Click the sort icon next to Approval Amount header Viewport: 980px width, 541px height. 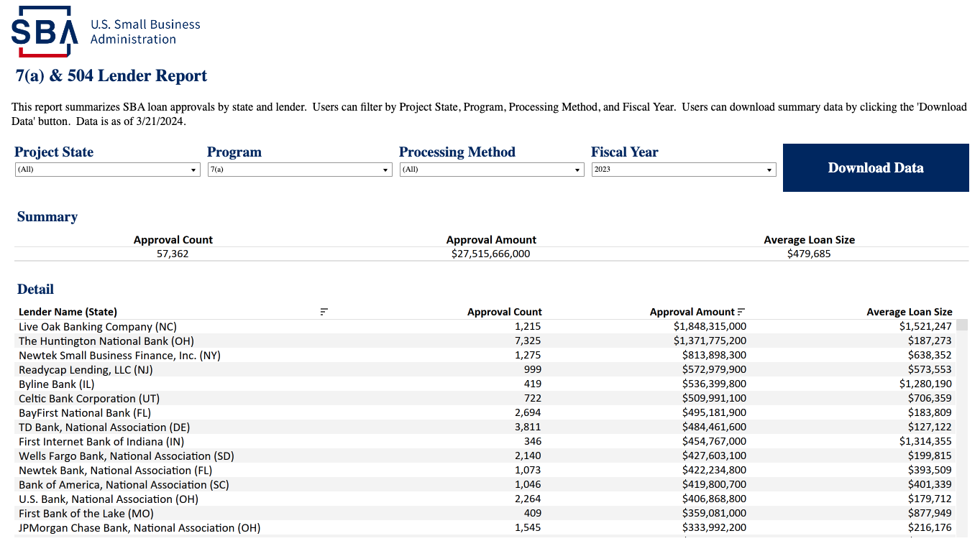741,311
